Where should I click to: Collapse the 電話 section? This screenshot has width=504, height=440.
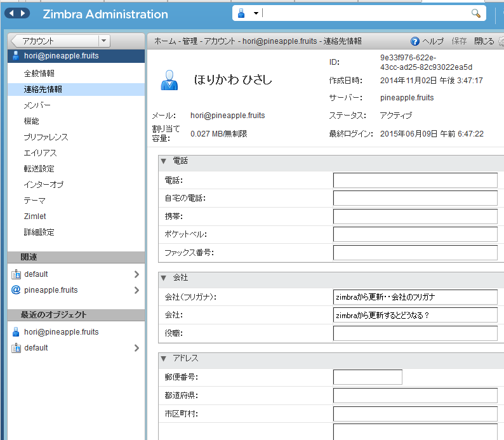(164, 161)
